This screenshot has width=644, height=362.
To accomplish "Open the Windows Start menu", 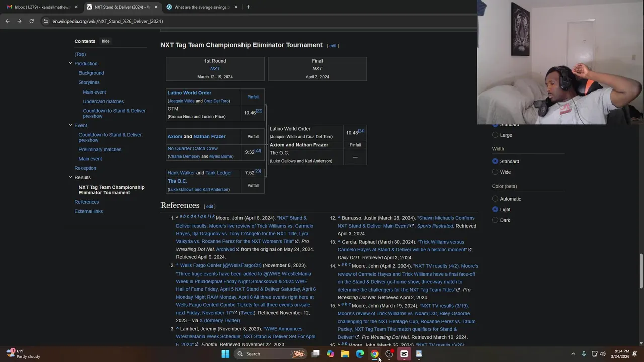I will point(225,354).
